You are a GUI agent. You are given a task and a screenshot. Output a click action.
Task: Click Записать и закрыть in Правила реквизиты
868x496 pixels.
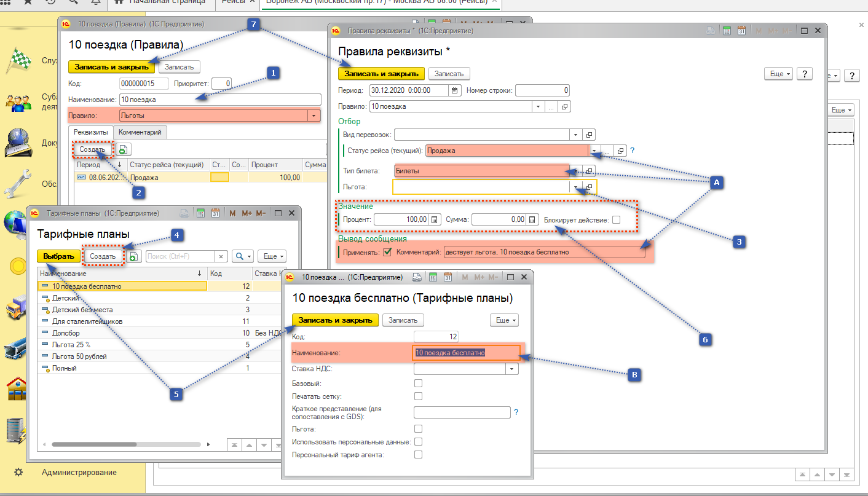point(381,74)
